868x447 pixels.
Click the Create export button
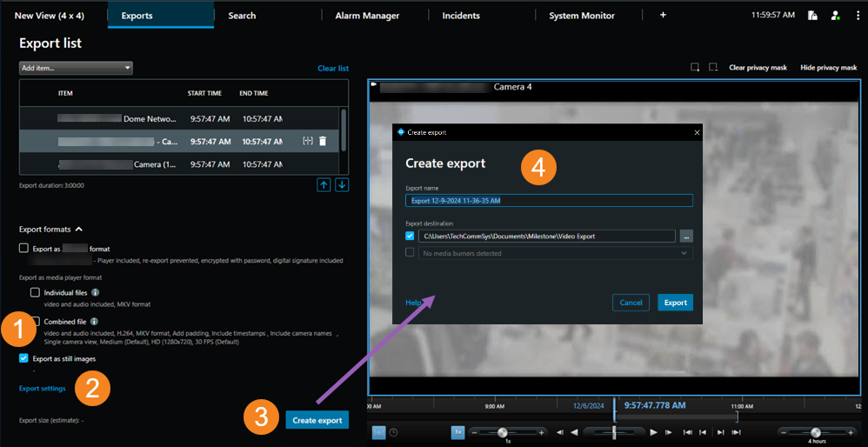click(x=317, y=420)
